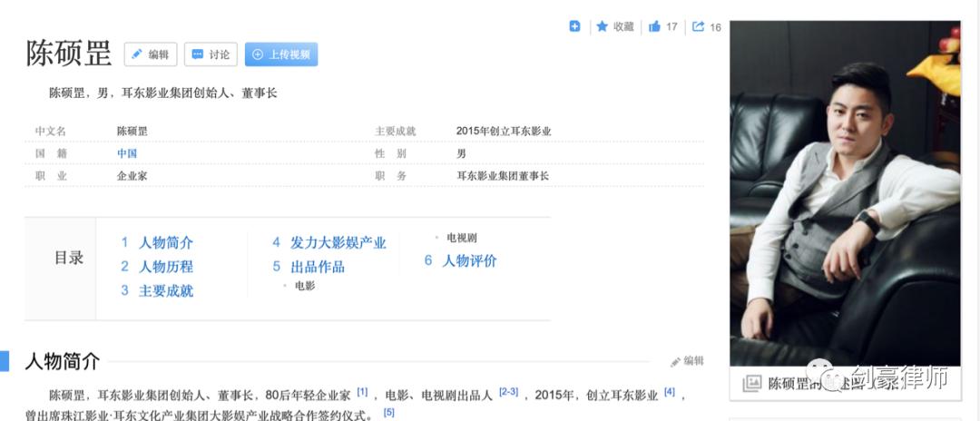Click the like count 17

(x=671, y=27)
